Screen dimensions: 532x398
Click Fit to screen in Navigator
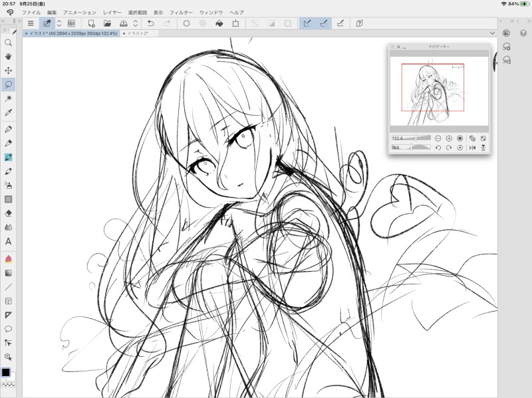tap(483, 138)
